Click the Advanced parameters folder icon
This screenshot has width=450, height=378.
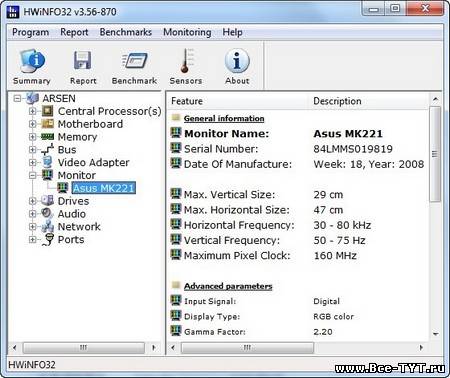point(176,285)
